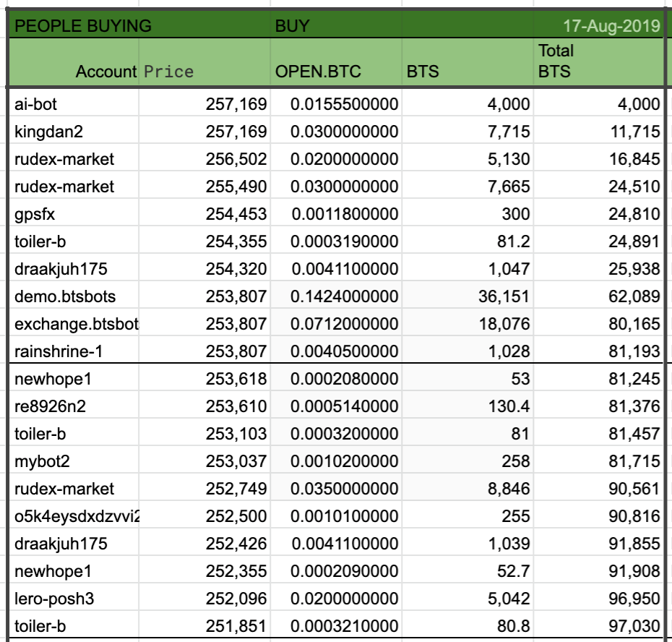The image size is (672, 642).
Task: Click draakjuh175 cell priced 254,320
Action: click(74, 268)
